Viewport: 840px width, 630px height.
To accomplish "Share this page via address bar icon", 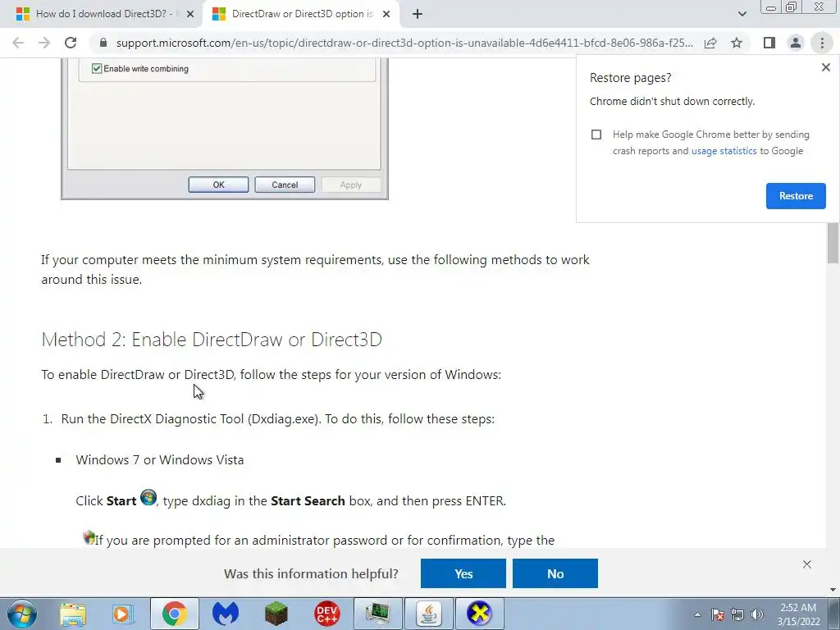I will point(710,43).
